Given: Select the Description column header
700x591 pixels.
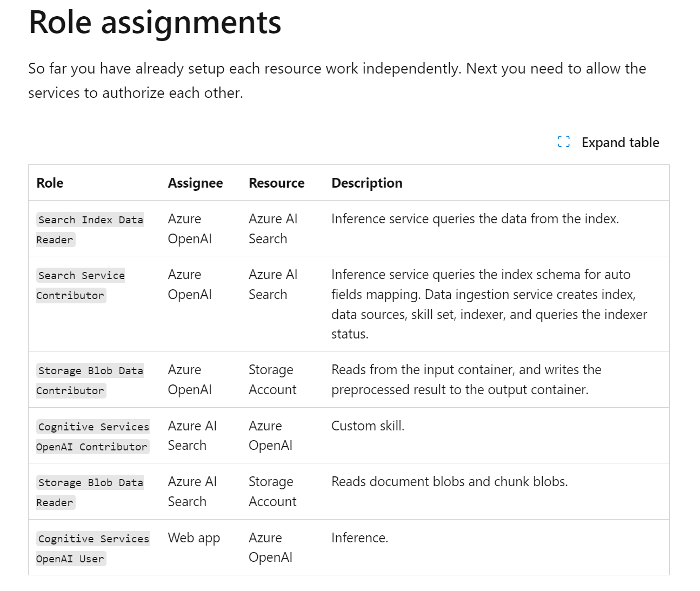Looking at the screenshot, I should [x=366, y=183].
